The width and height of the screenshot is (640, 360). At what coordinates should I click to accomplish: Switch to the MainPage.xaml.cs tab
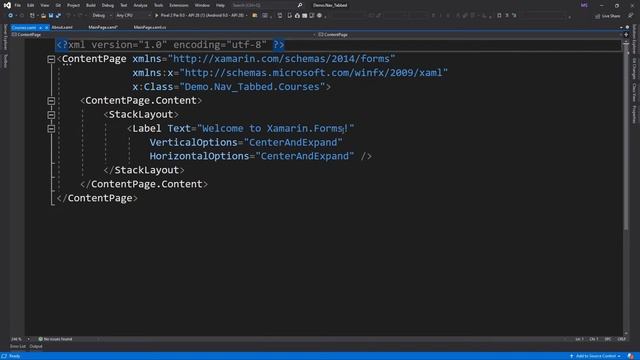pos(150,27)
